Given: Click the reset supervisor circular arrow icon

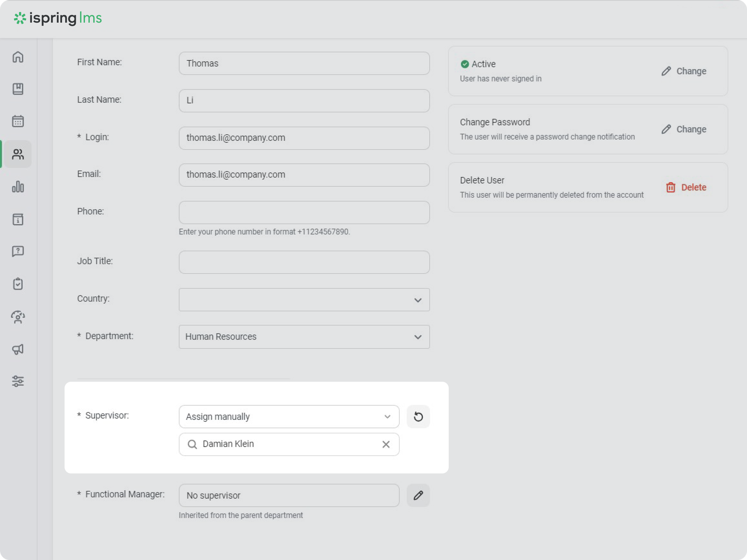Looking at the screenshot, I should pyautogui.click(x=418, y=417).
